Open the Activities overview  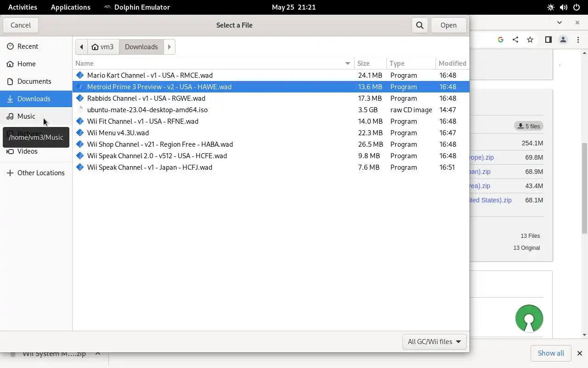tap(23, 7)
